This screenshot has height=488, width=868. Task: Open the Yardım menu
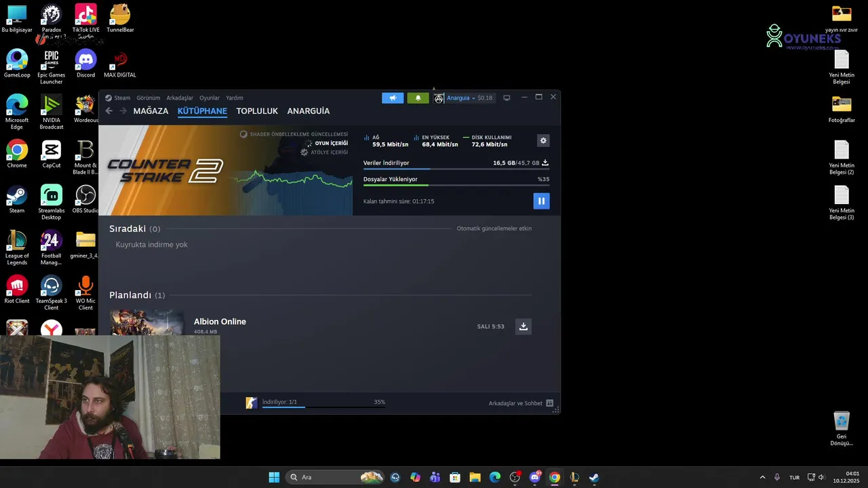(235, 98)
